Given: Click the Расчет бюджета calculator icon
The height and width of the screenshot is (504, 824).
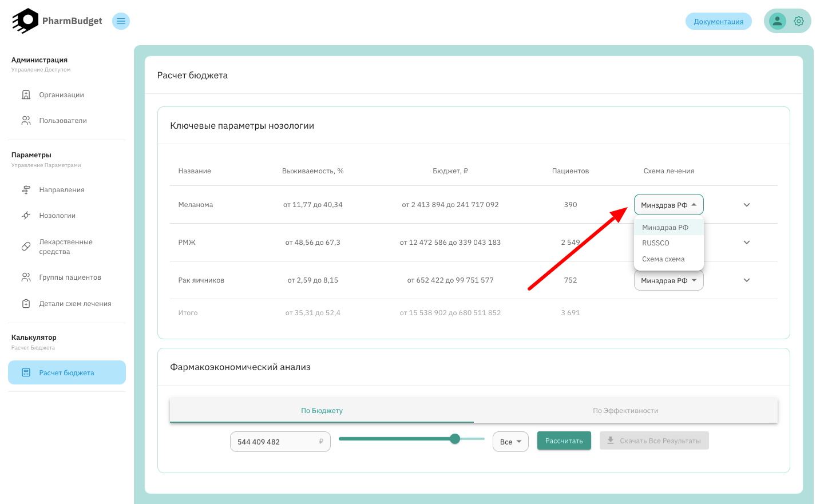Looking at the screenshot, I should (x=26, y=373).
